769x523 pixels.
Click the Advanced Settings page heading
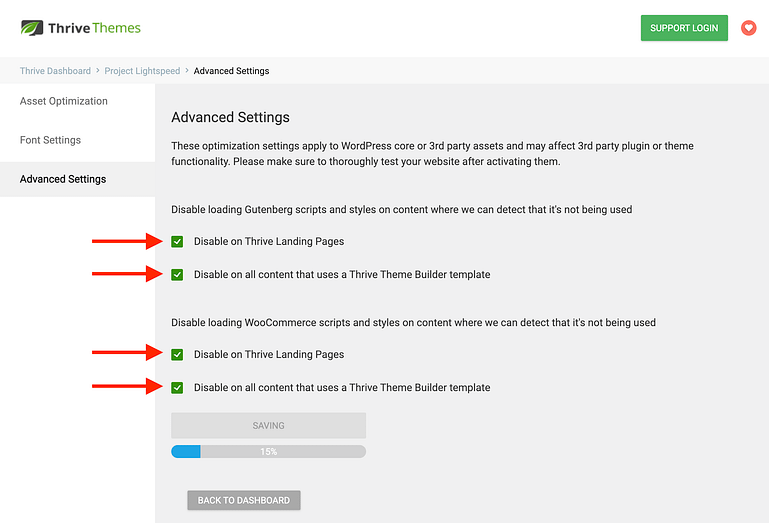pyautogui.click(x=231, y=117)
